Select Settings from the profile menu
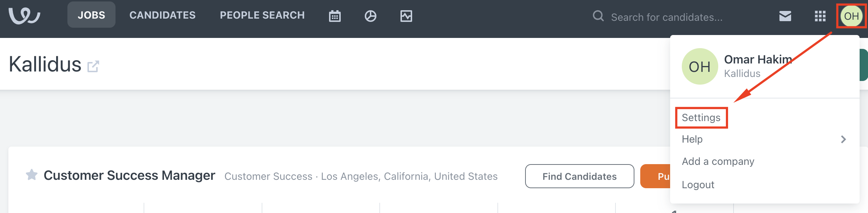Image resolution: width=868 pixels, height=213 pixels. (x=701, y=118)
